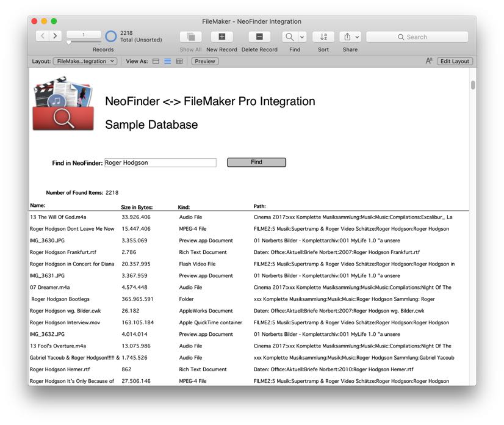
Task: Click the Number of Found Items value 2218
Action: click(x=112, y=193)
